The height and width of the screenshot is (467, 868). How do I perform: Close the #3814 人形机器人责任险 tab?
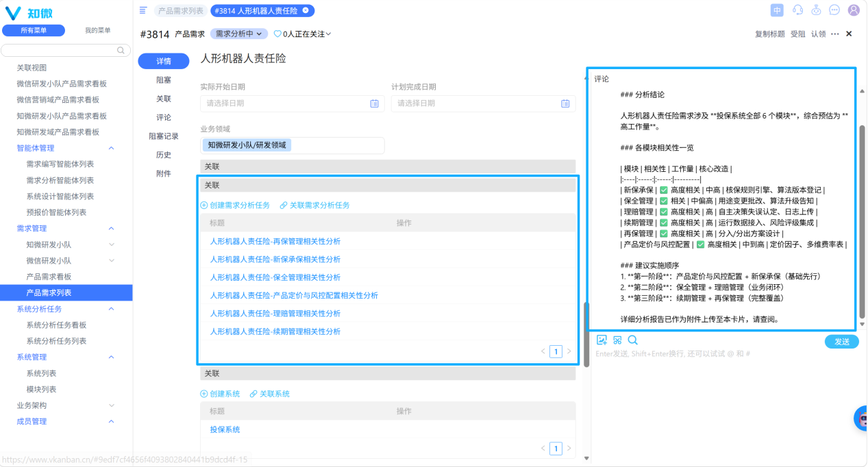click(306, 10)
